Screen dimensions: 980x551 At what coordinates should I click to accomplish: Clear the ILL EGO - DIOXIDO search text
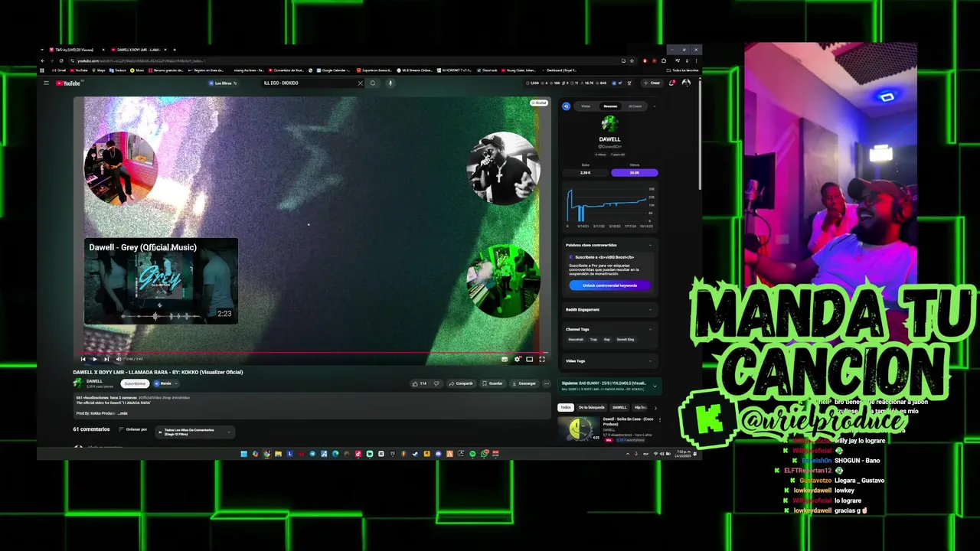point(361,83)
